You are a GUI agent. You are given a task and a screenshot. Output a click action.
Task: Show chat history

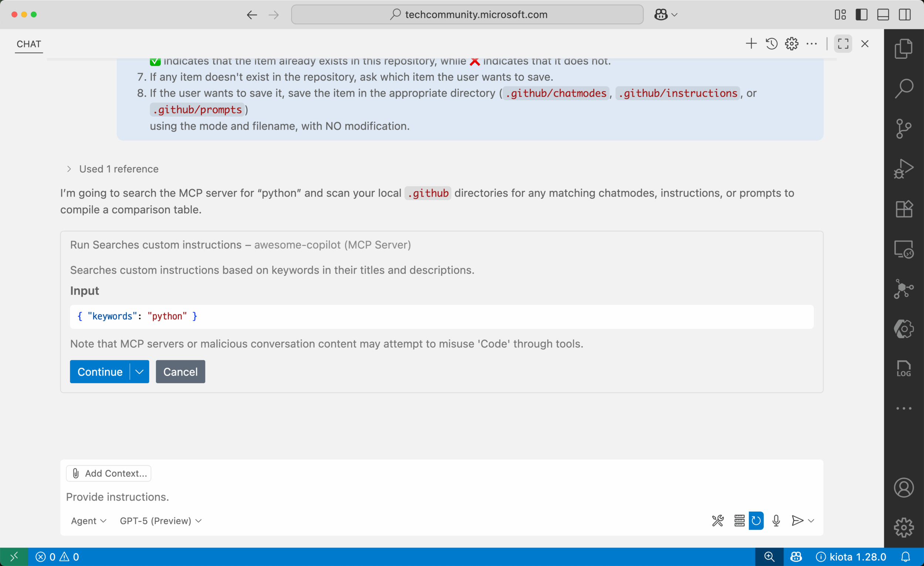(771, 44)
